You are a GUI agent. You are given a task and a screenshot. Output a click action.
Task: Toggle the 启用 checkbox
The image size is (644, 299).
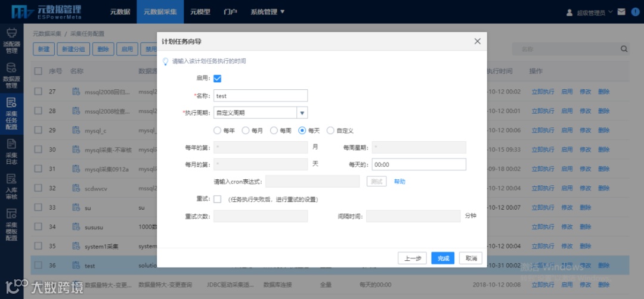tap(217, 79)
